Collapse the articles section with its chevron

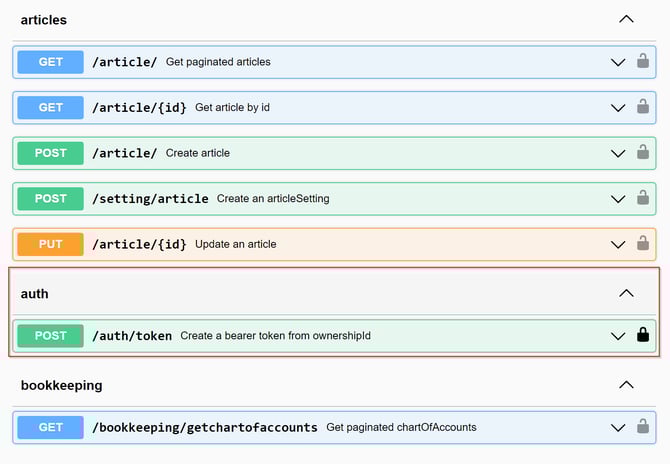(626, 19)
